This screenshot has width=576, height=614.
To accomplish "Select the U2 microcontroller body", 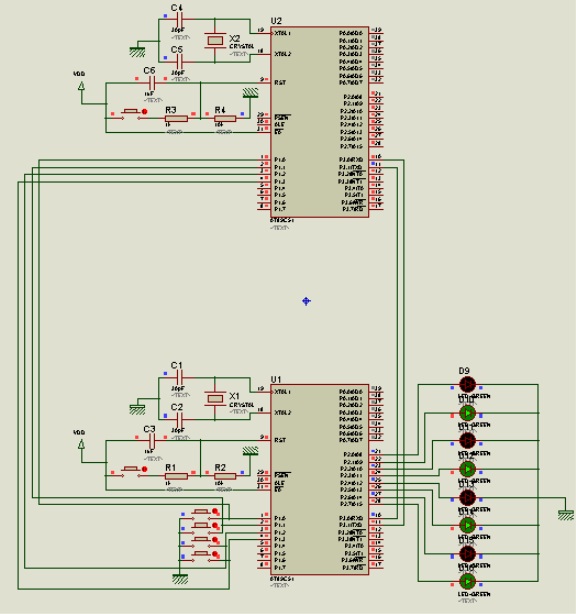I will point(320,122).
